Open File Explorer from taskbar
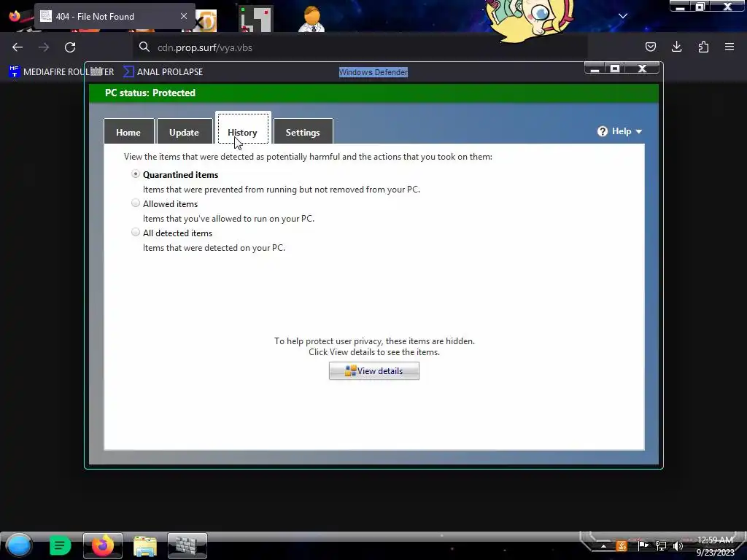747x560 pixels. click(145, 545)
